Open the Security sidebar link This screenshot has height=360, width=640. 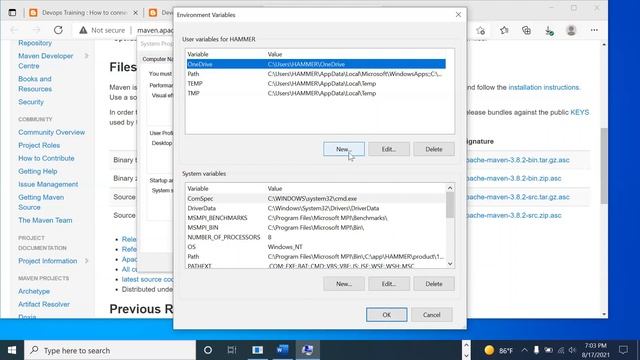31,102
